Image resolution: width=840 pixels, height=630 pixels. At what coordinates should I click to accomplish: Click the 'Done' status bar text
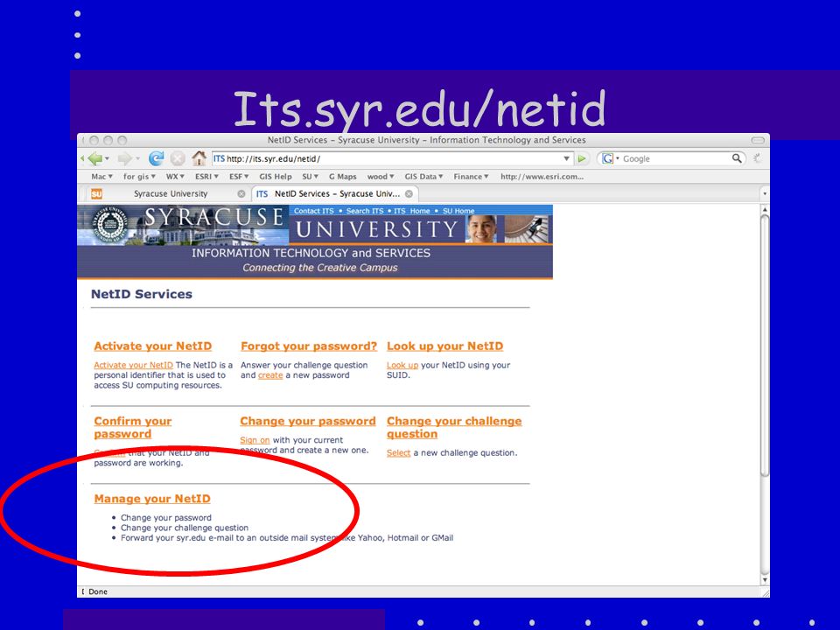click(97, 591)
